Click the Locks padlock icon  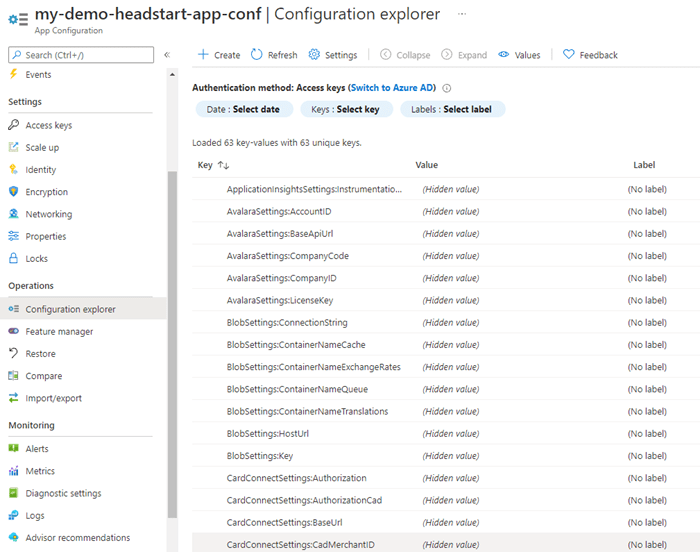click(x=13, y=258)
